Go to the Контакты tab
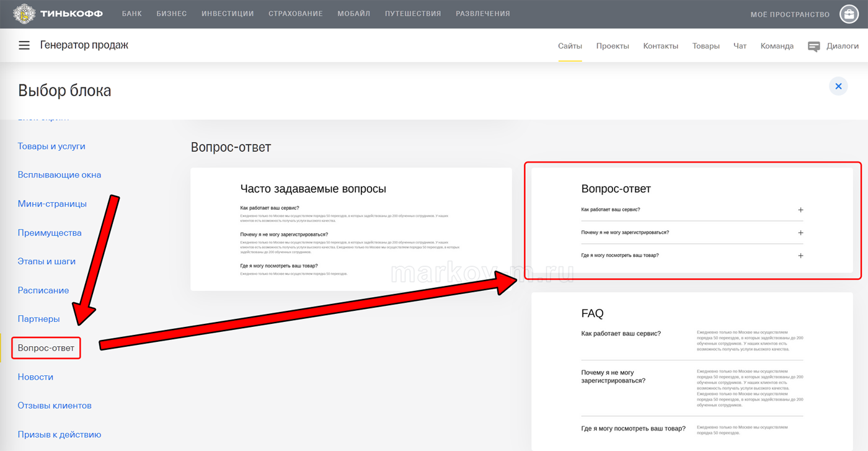Viewport: 868px width, 451px height. (660, 46)
